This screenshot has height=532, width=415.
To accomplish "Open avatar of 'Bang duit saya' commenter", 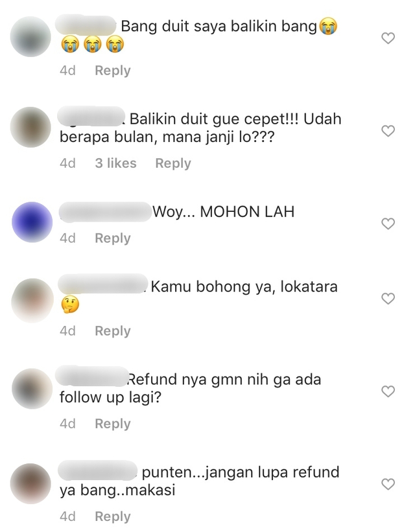I will point(30,37).
